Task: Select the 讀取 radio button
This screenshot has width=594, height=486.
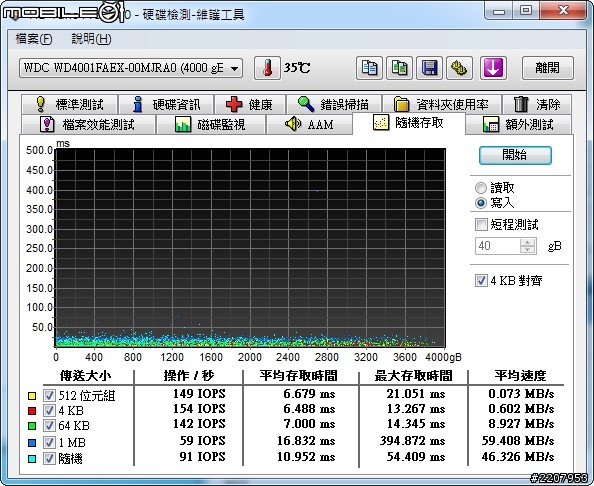Action: (481, 188)
